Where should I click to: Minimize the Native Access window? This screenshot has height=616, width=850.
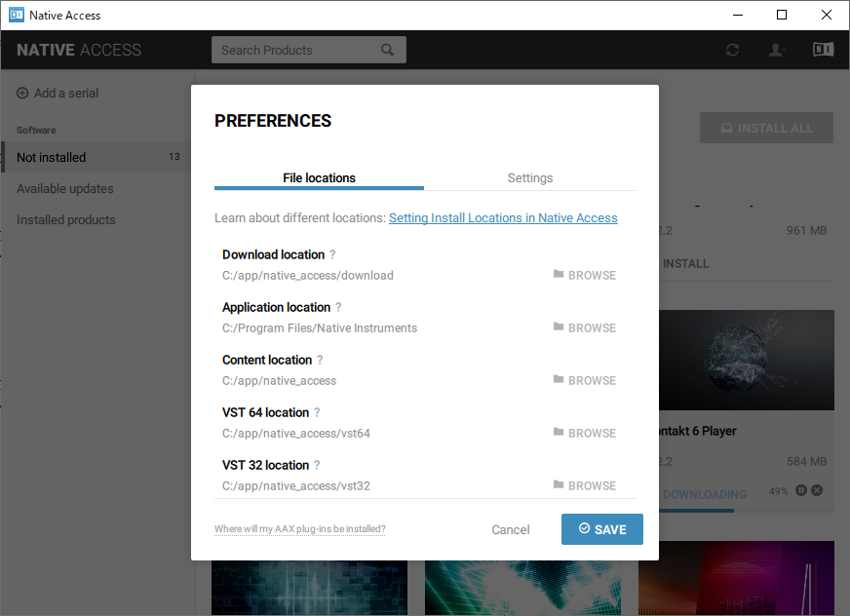(x=738, y=15)
